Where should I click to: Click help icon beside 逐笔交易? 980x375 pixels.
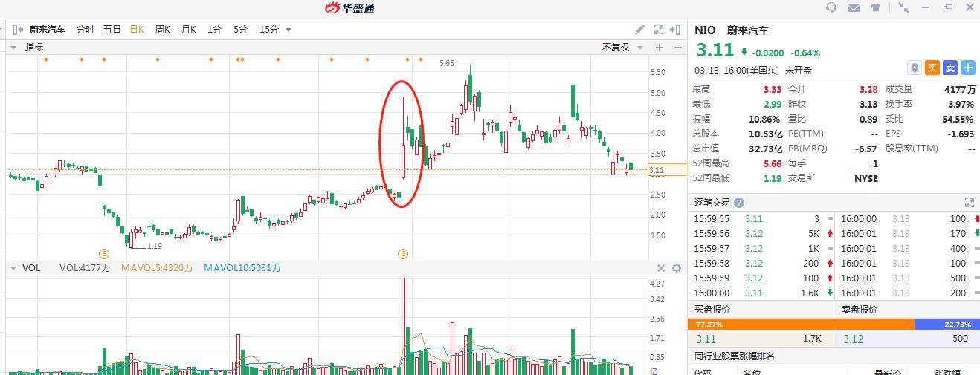point(738,202)
